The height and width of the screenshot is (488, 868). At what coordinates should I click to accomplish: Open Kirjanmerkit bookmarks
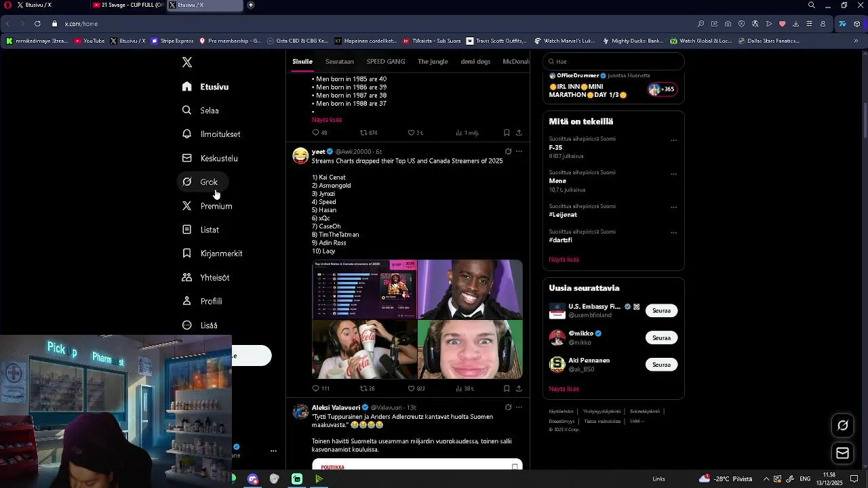click(212, 253)
